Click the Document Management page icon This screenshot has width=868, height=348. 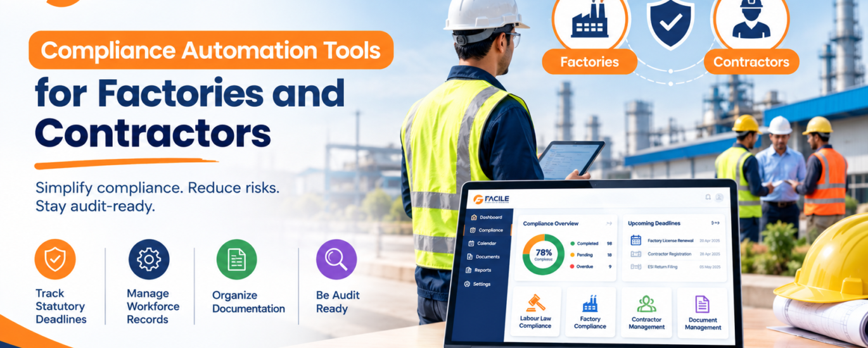pos(702,304)
